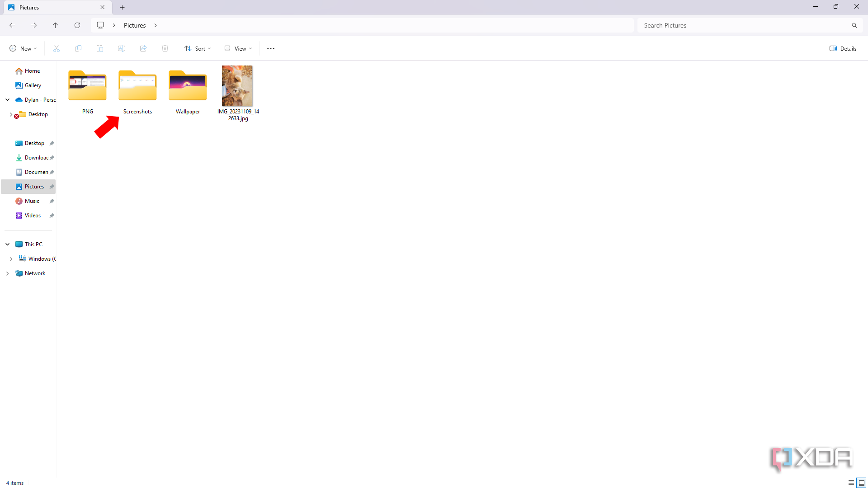
Task: Expand the This PC tree entry
Action: 7,244
